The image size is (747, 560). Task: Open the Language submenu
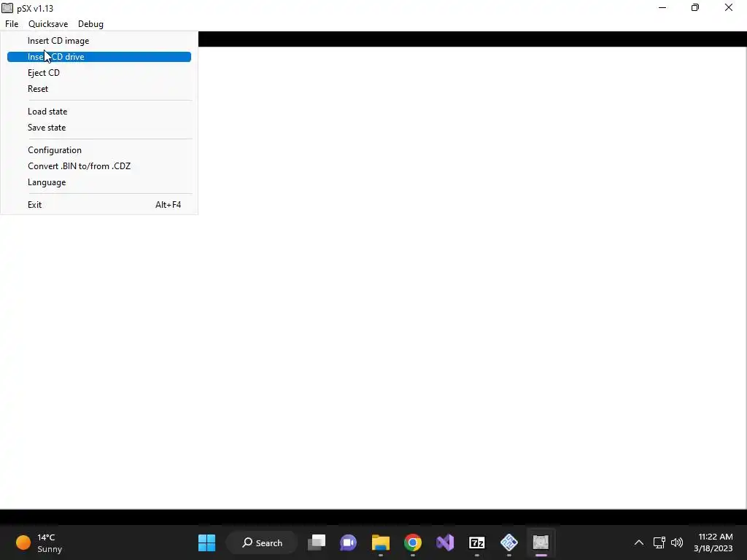pos(99,182)
